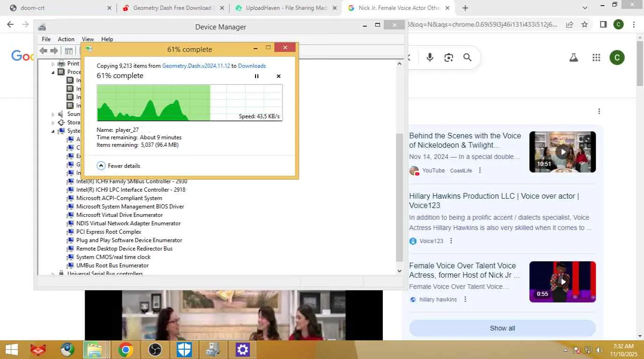Share this page from the address bar
The image size is (644, 359).
(x=570, y=24)
